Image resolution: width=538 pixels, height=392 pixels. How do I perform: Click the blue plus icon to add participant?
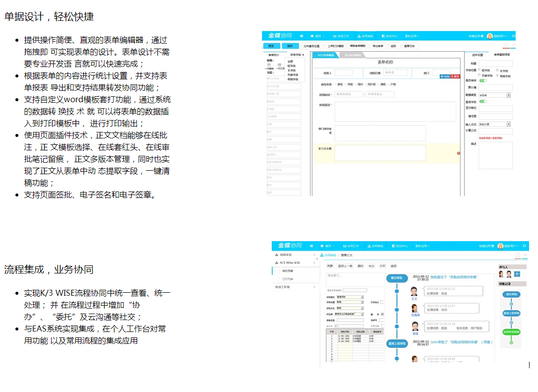click(x=517, y=274)
